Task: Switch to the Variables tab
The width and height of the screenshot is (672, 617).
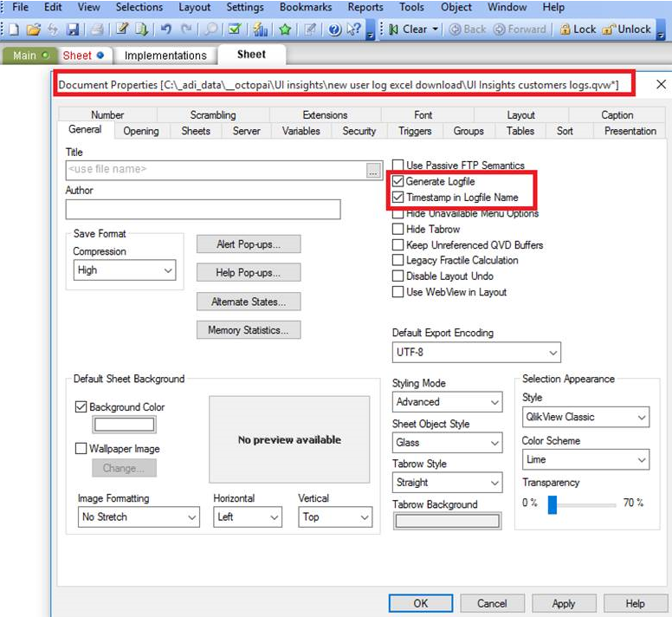Action: click(x=301, y=131)
